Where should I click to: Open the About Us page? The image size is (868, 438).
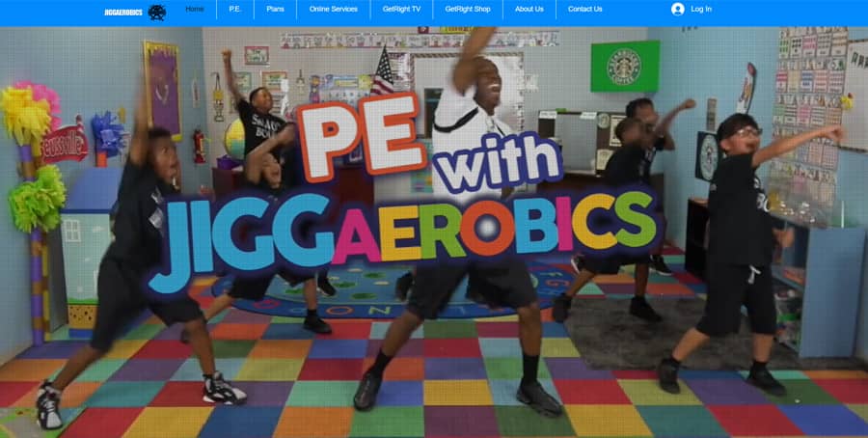[x=529, y=10]
